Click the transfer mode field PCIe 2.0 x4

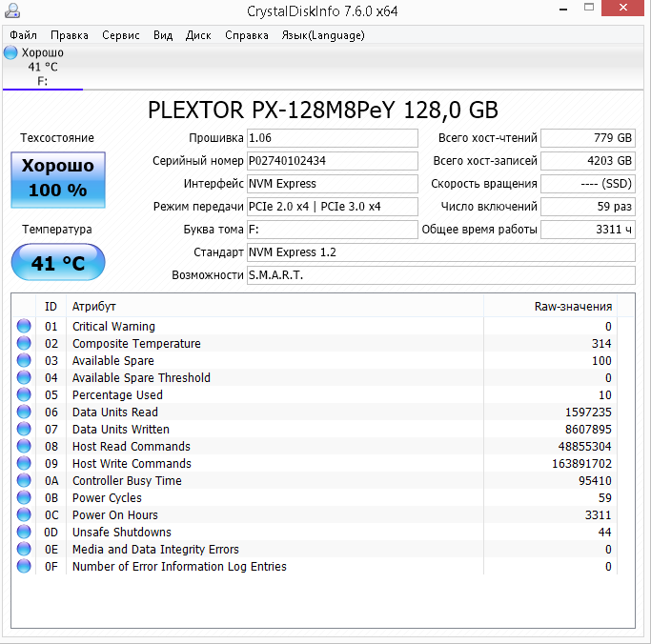[x=332, y=206]
